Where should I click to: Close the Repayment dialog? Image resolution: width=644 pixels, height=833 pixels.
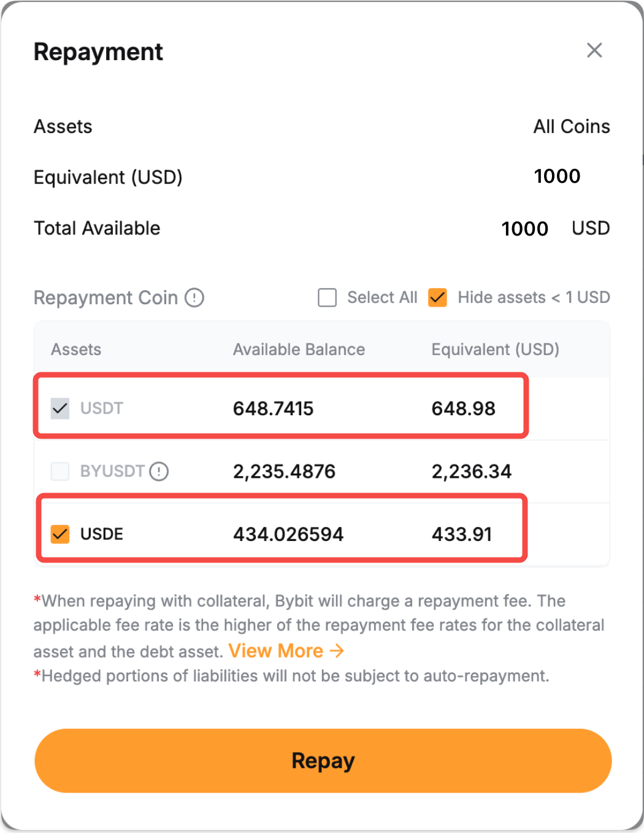[594, 50]
